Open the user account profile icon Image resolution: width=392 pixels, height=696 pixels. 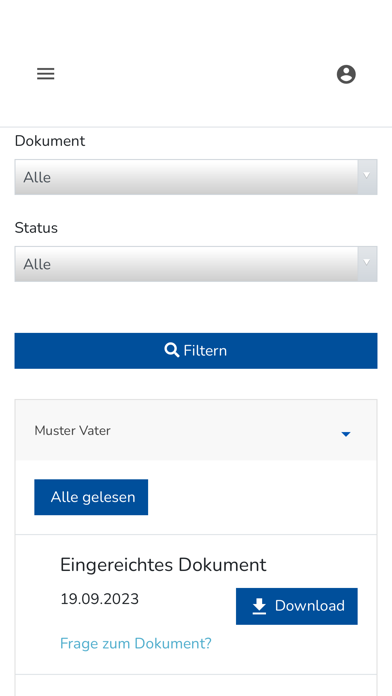coord(346,74)
